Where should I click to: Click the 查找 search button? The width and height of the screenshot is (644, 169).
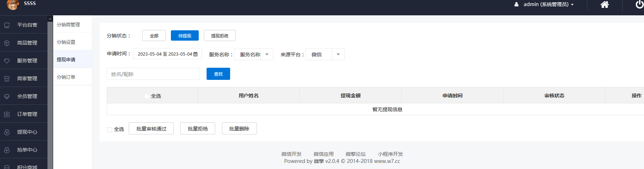[218, 74]
